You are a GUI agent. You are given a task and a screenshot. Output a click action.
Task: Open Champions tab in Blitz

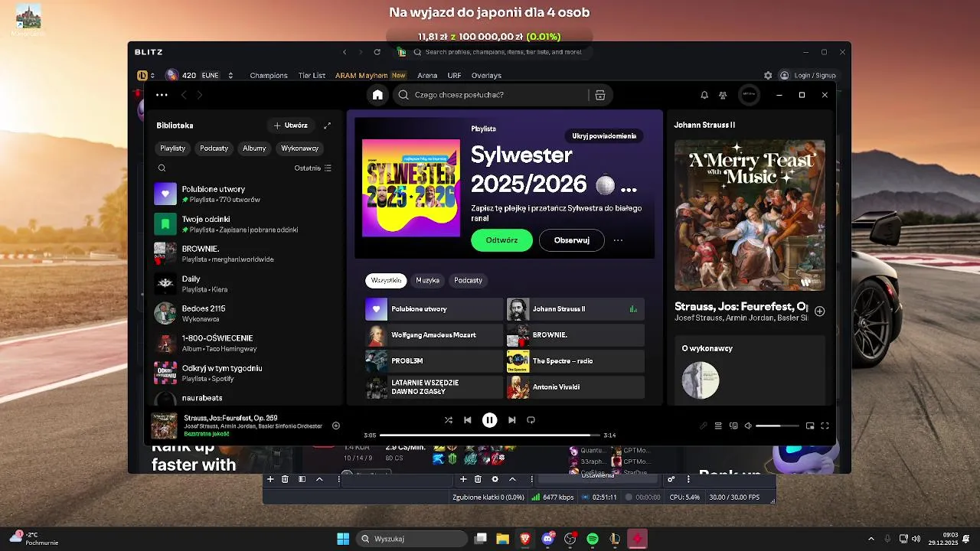point(269,76)
